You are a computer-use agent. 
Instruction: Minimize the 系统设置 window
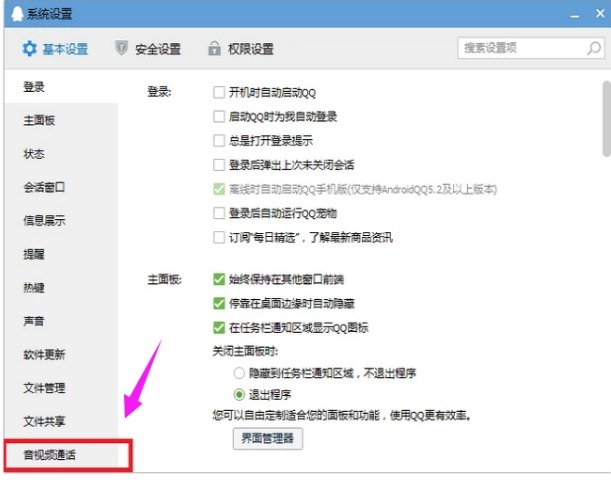(574, 16)
